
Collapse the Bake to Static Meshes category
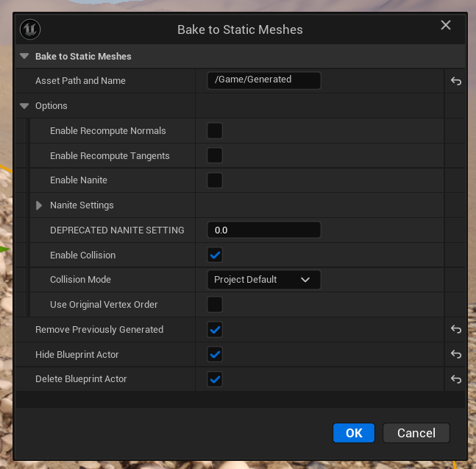pos(24,56)
